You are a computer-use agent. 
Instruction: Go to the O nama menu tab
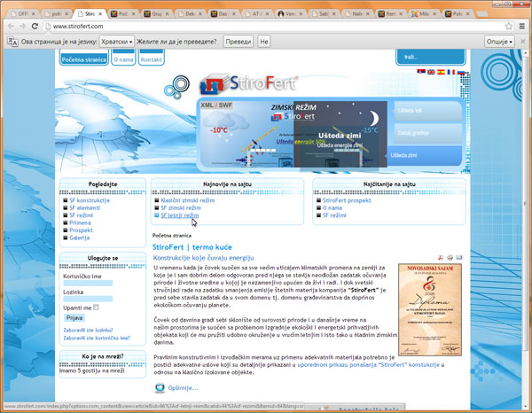coord(123,58)
